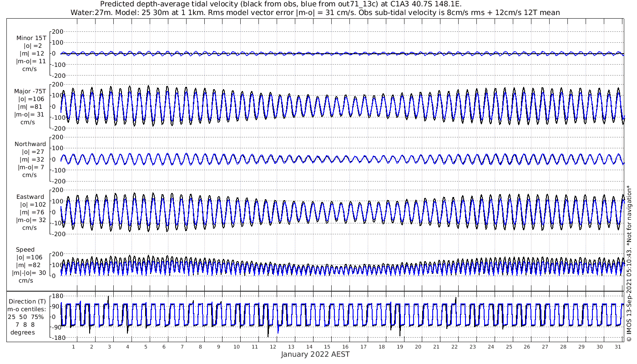Click '|o| =27' in the Northward panel
This screenshot has width=637, height=364.
(x=33, y=152)
